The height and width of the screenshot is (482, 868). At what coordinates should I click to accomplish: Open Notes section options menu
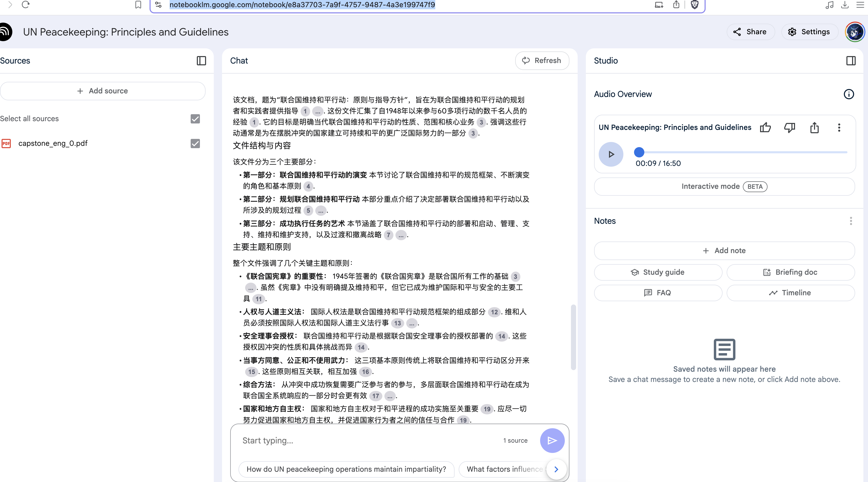(851, 221)
